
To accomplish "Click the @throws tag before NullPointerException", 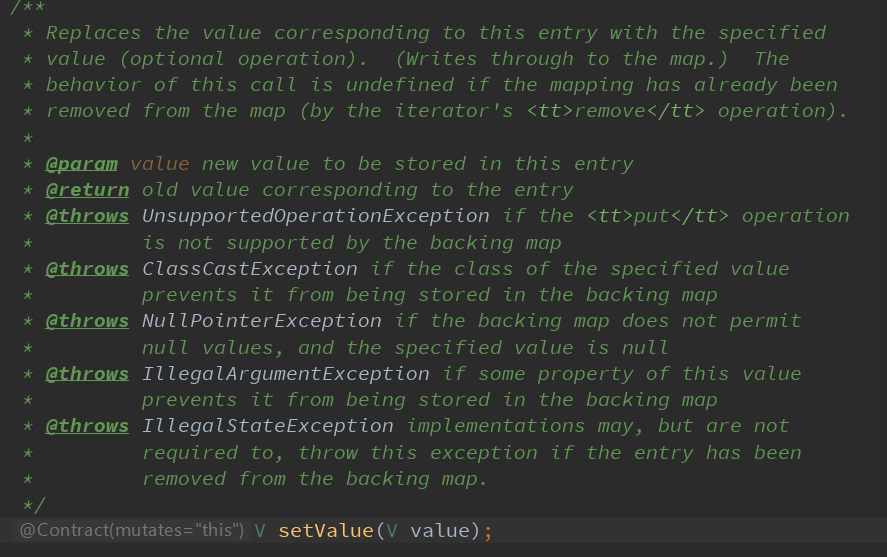I will 87,321.
